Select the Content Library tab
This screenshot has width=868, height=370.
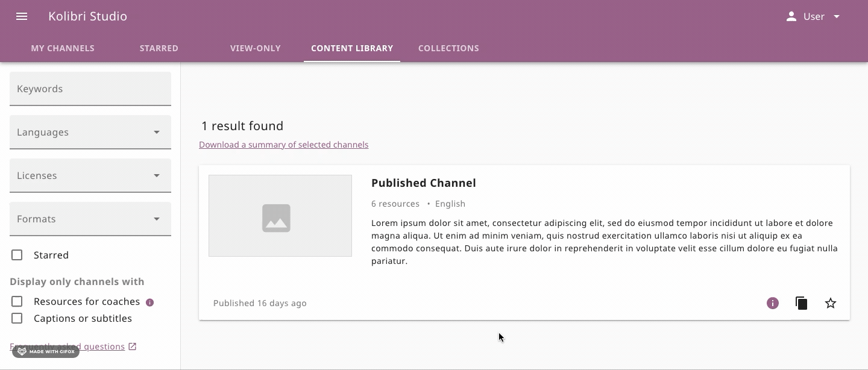tap(352, 48)
